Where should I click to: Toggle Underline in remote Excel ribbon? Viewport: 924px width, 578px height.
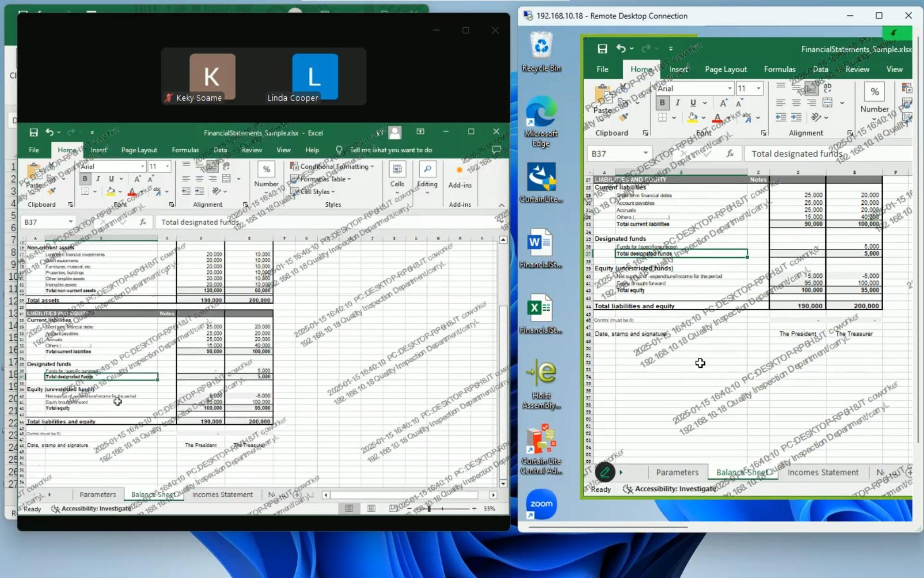[693, 103]
